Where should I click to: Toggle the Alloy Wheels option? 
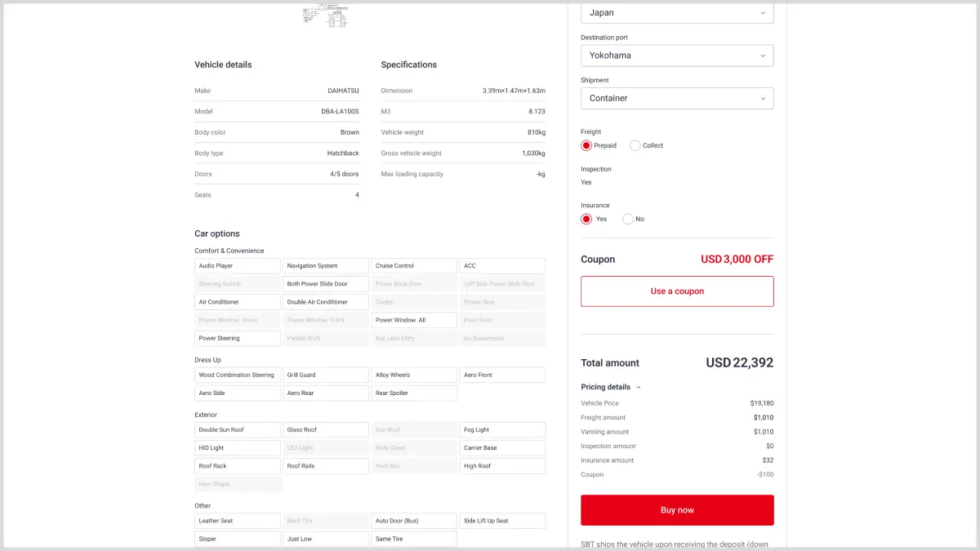[414, 374]
